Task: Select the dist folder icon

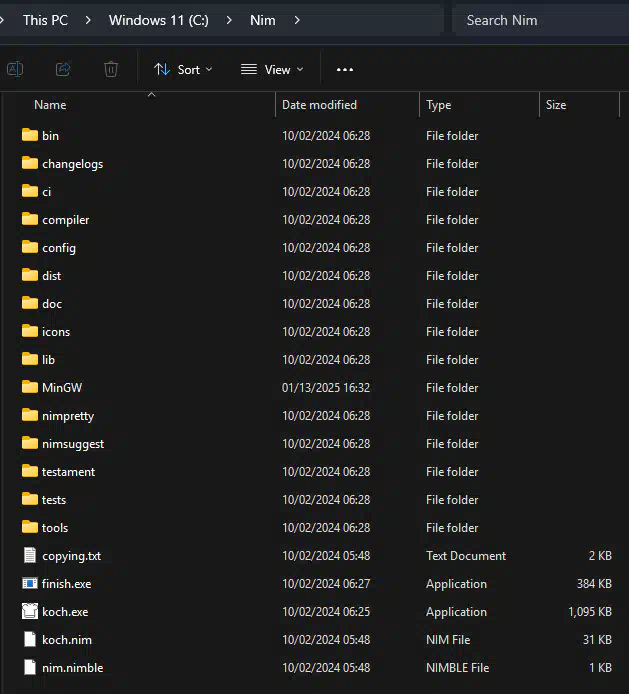Action: pos(30,275)
